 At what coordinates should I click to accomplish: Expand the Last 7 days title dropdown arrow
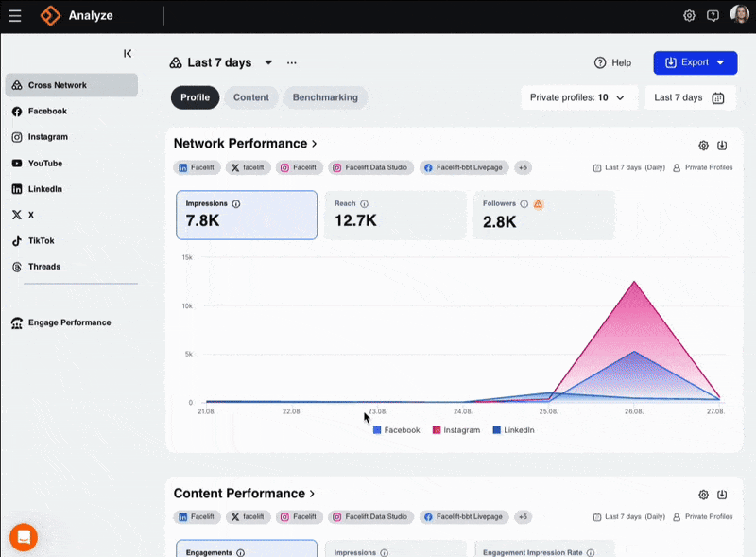tap(268, 62)
